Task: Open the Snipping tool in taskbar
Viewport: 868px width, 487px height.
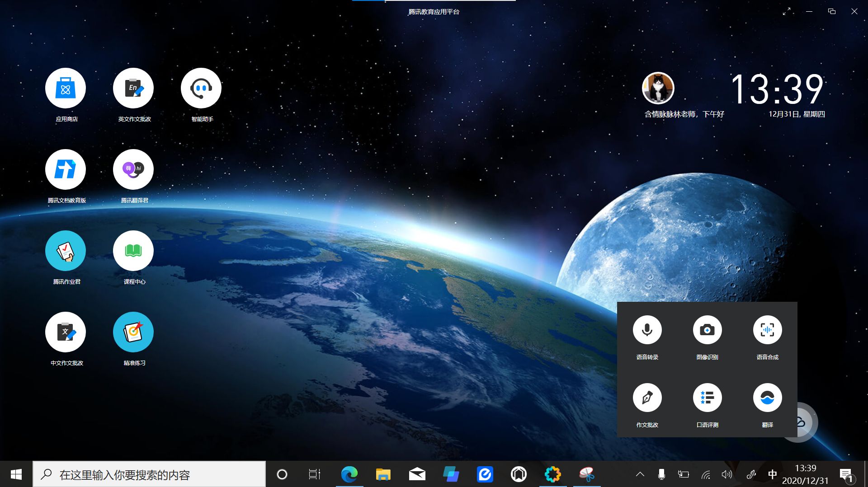Action: click(x=587, y=474)
